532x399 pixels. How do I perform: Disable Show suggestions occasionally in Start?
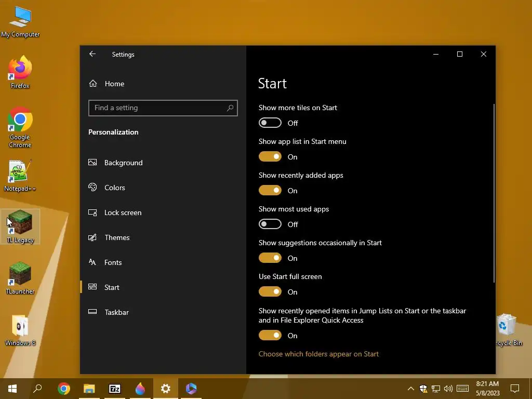270,258
